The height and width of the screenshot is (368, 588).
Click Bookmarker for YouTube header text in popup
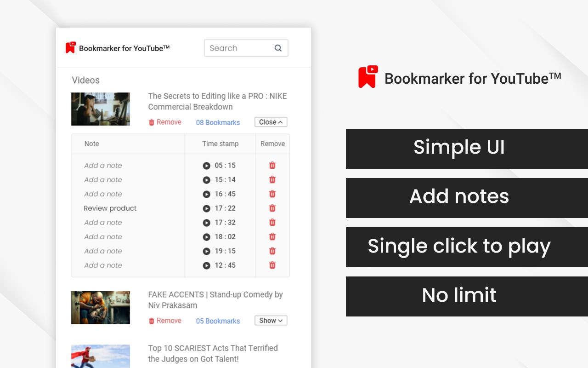click(124, 48)
